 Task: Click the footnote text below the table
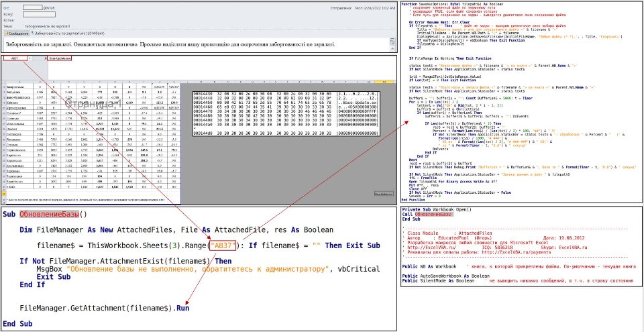click(85, 200)
